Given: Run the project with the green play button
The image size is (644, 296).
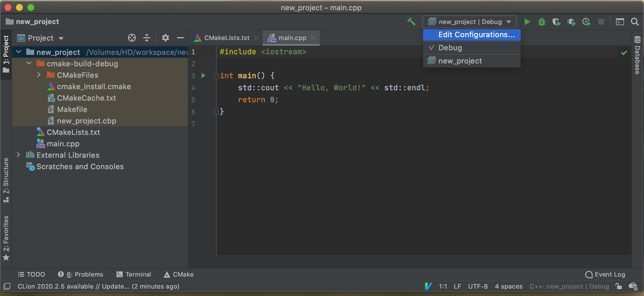Looking at the screenshot, I should (527, 22).
